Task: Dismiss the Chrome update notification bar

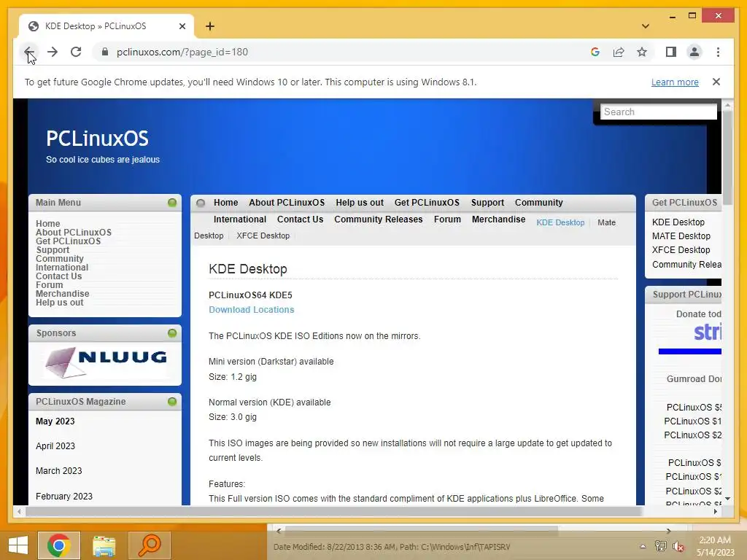Action: coord(716,82)
